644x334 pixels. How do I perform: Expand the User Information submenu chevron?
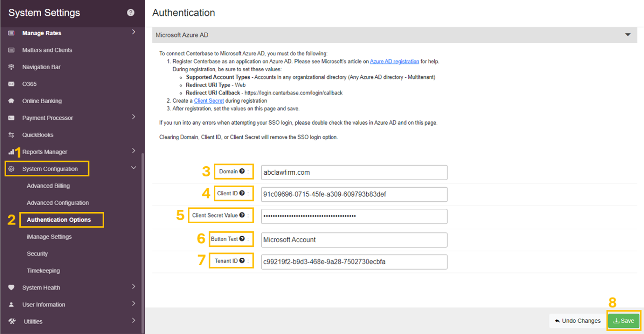tap(133, 304)
